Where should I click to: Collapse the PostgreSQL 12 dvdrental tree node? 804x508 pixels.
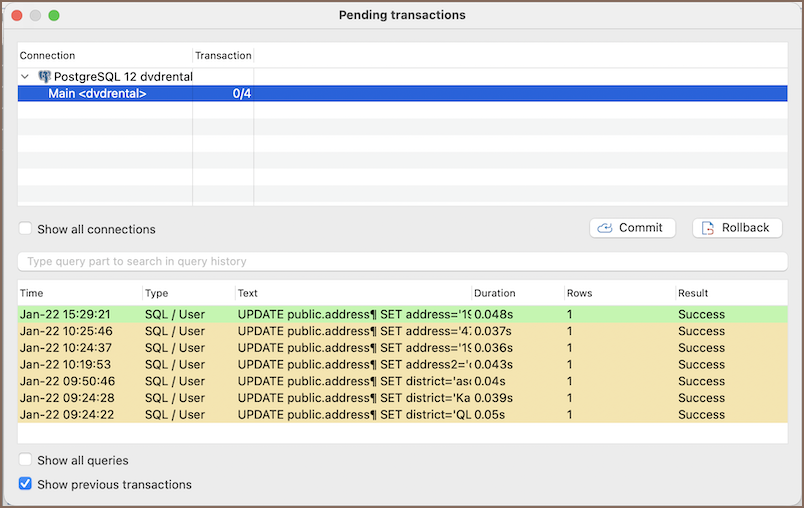[x=25, y=76]
